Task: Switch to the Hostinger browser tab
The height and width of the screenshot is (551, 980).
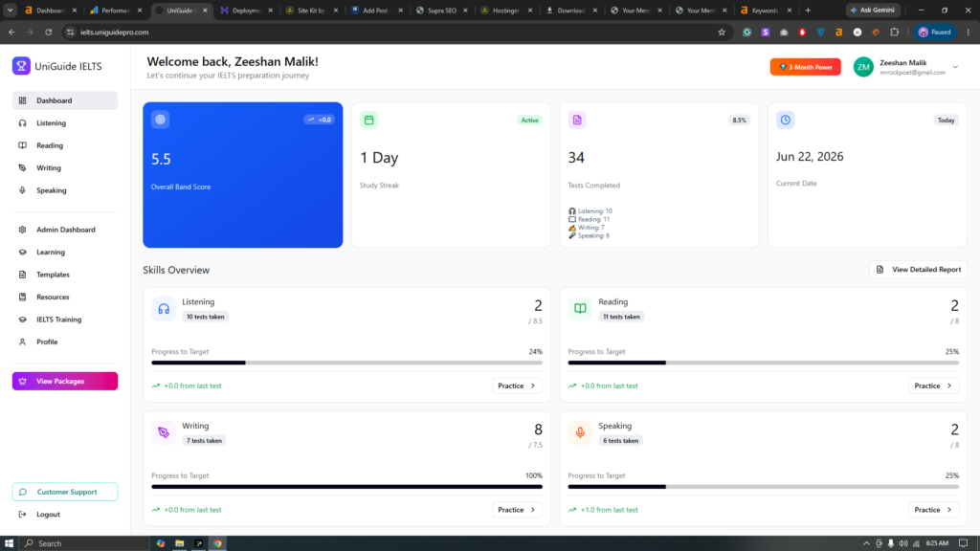Action: click(505, 10)
